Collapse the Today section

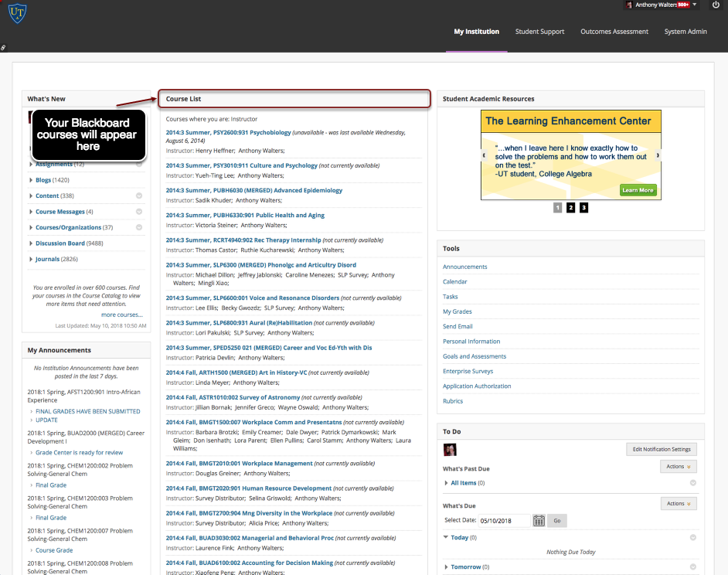click(x=446, y=537)
